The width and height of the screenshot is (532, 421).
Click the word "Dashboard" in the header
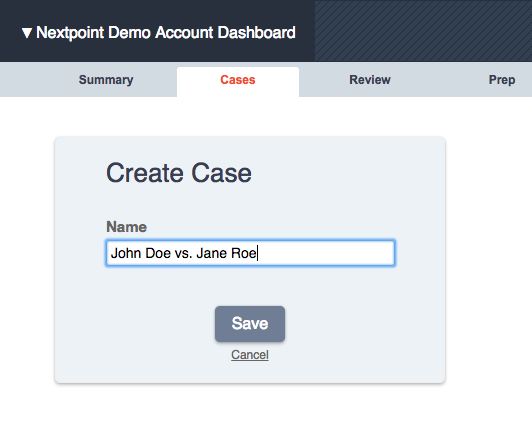pyautogui.click(x=256, y=33)
